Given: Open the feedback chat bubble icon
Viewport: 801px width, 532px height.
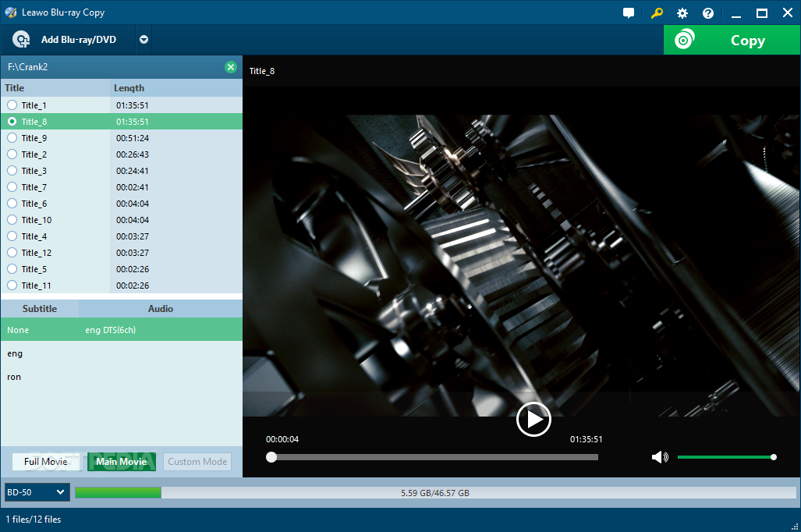Looking at the screenshot, I should [629, 13].
